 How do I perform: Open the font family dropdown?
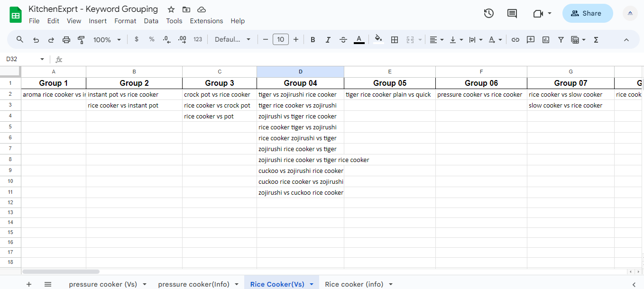232,40
